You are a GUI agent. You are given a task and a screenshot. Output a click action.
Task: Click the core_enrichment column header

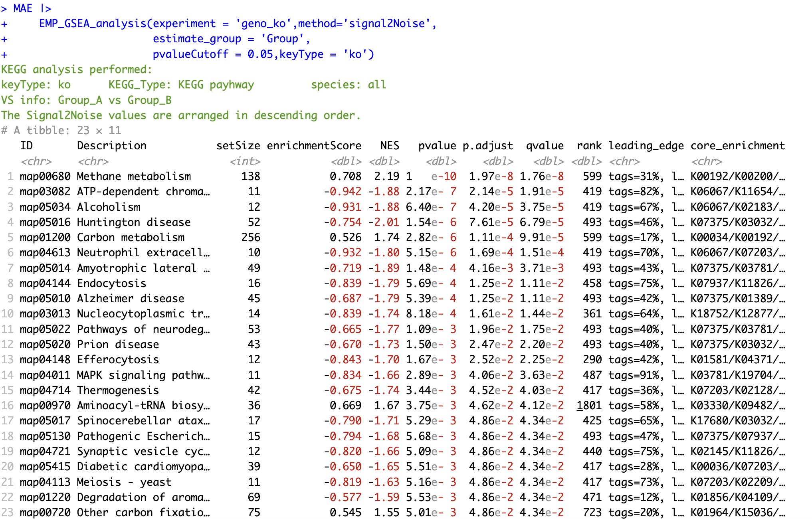tap(737, 146)
